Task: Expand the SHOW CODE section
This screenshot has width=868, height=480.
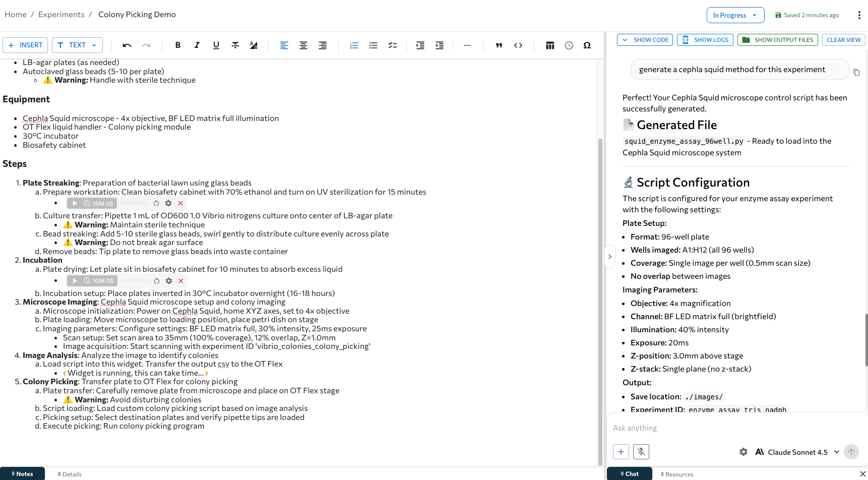Action: coord(645,40)
